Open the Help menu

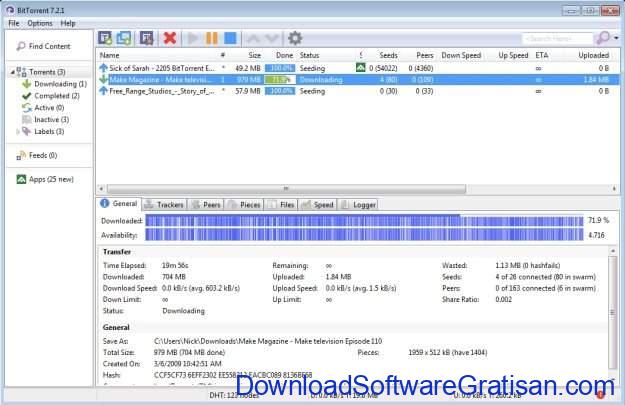[x=68, y=23]
